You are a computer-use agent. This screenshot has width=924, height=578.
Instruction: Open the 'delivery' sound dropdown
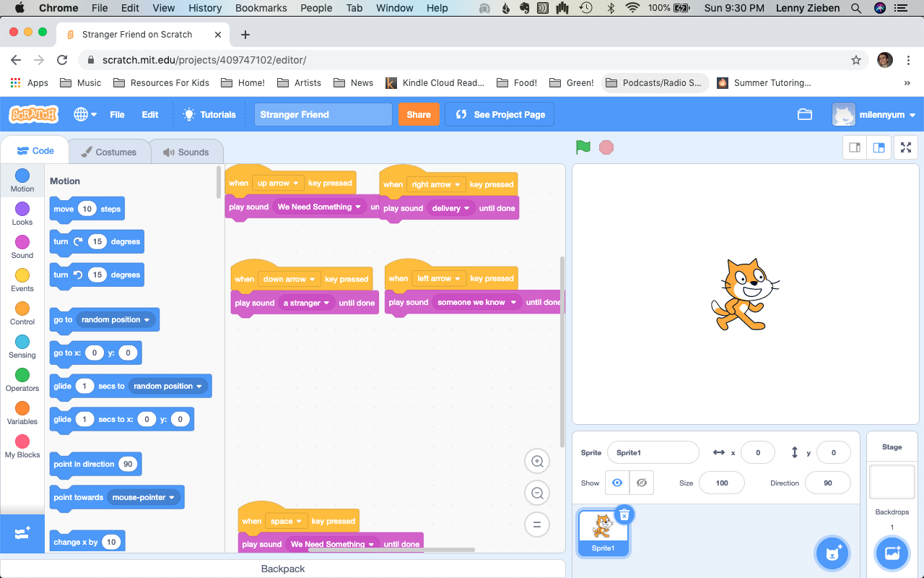pyautogui.click(x=451, y=208)
